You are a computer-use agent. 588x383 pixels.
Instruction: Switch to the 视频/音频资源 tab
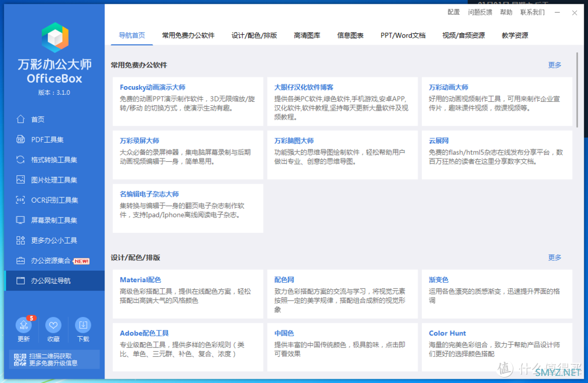[x=463, y=35]
